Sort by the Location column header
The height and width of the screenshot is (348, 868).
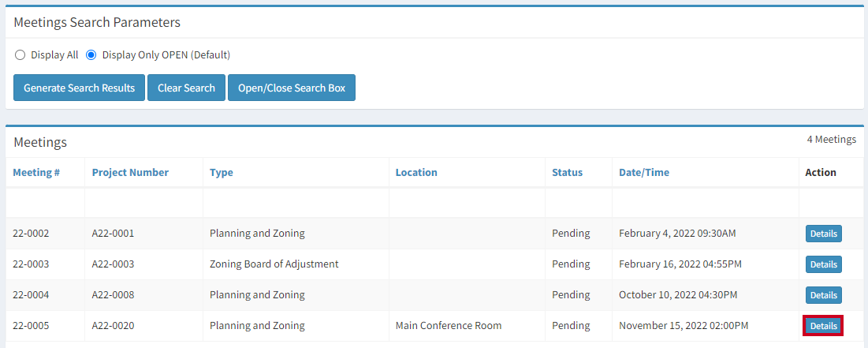pyautogui.click(x=416, y=172)
